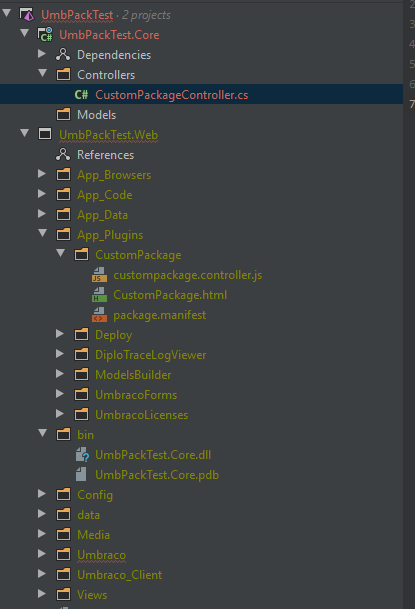Click the UmbPackTest.Core C# project icon
415x609 pixels.
(45, 35)
